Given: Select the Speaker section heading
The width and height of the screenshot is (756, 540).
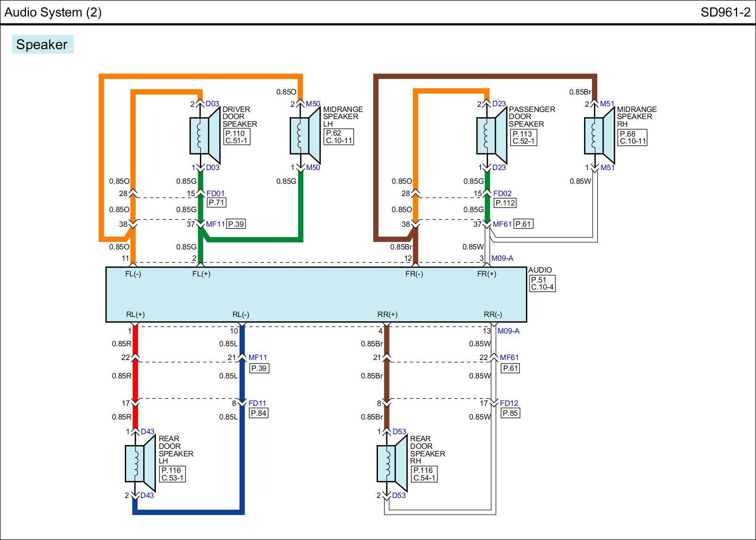Looking at the screenshot, I should coord(42,44).
